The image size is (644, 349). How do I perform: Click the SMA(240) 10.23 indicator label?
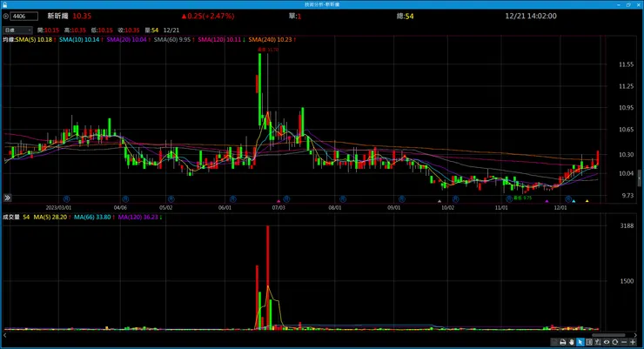pyautogui.click(x=272, y=40)
